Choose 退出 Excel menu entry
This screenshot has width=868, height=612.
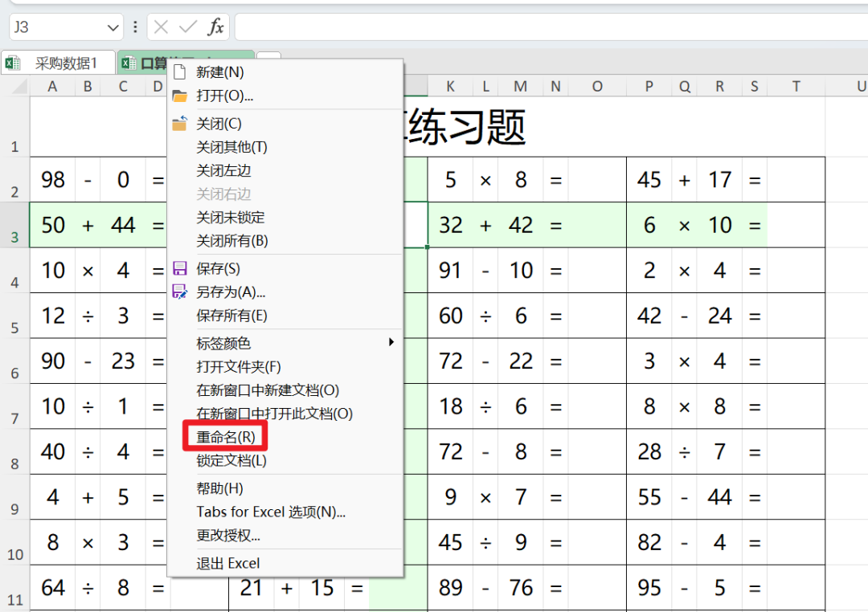[x=285, y=563]
